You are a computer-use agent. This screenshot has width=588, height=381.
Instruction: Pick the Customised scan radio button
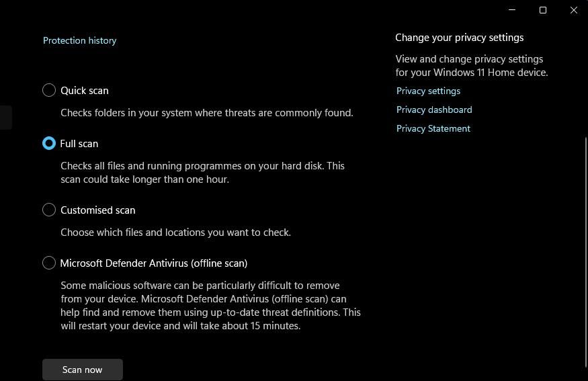49,210
